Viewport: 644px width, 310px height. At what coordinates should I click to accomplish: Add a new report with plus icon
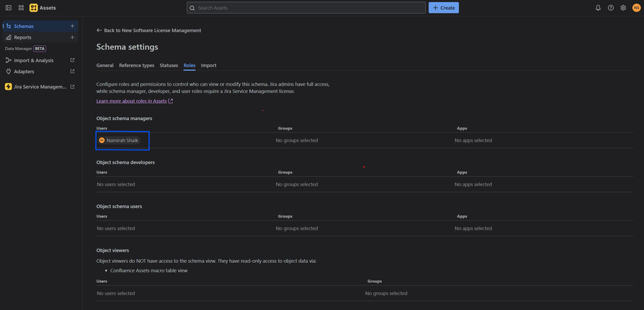[x=72, y=37]
